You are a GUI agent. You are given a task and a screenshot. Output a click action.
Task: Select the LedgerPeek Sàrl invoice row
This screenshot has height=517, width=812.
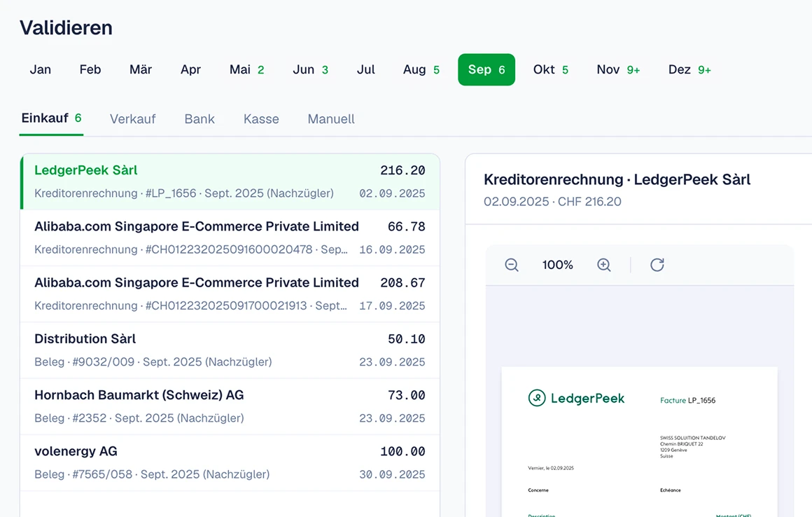(230, 182)
